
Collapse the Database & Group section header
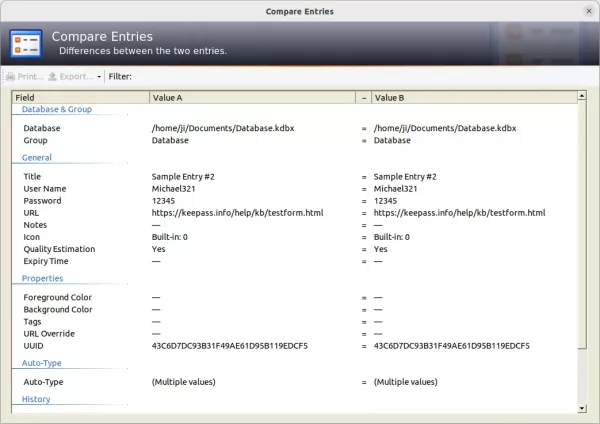tap(57, 109)
